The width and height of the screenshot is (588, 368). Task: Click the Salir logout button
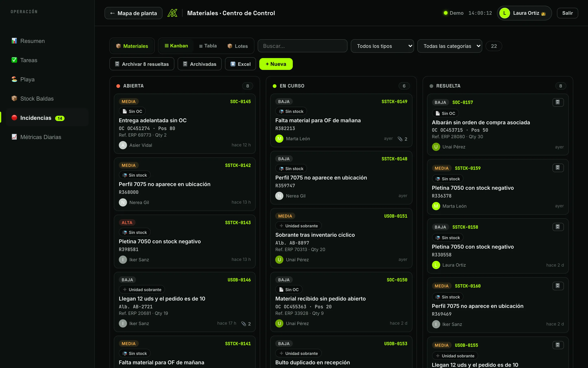(567, 13)
